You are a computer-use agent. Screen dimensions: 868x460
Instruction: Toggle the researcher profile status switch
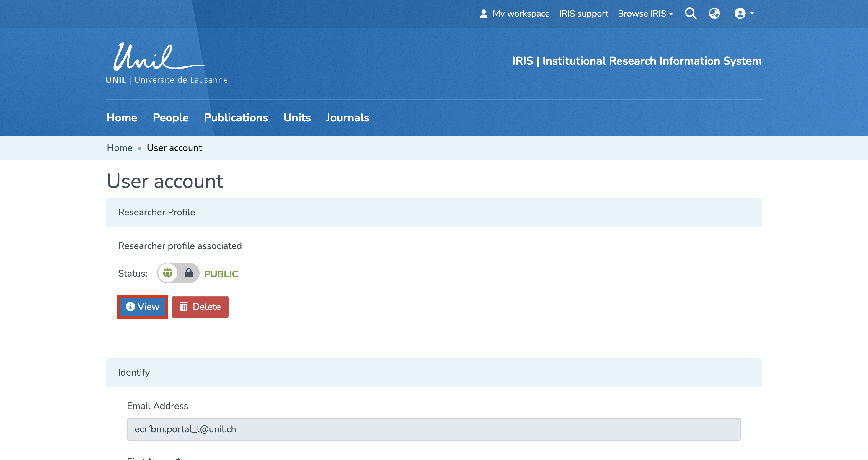178,273
